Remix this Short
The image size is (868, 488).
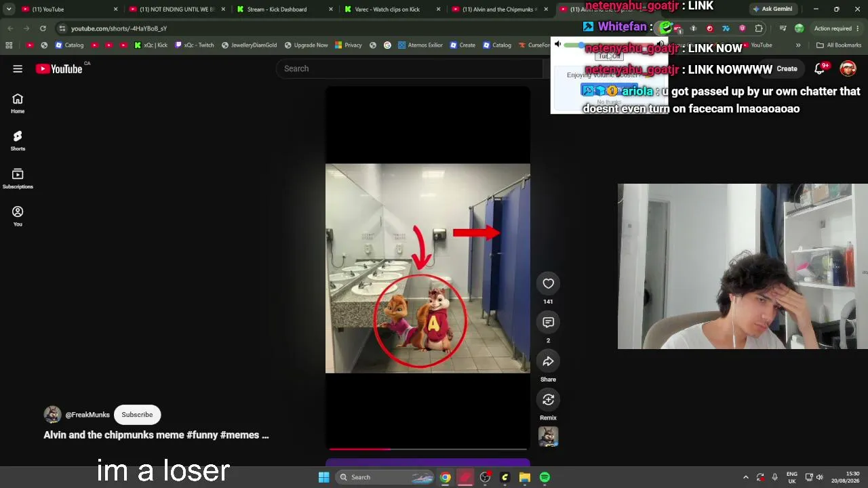[548, 399]
